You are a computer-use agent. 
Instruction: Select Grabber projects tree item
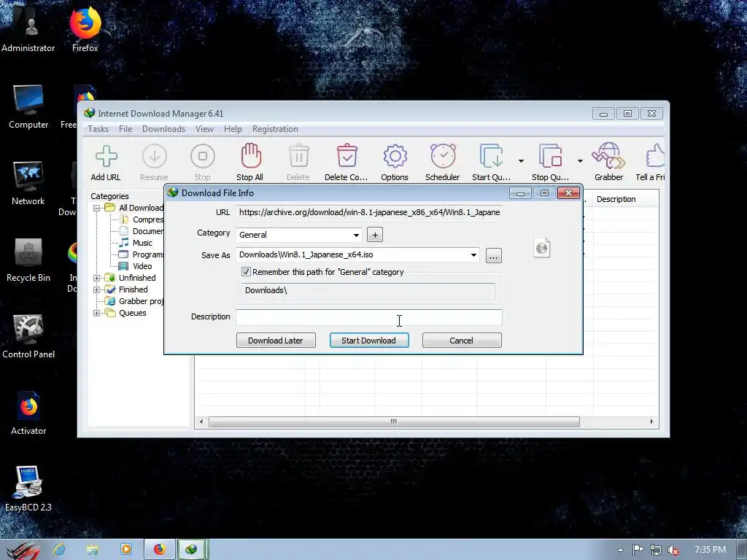[x=141, y=301]
